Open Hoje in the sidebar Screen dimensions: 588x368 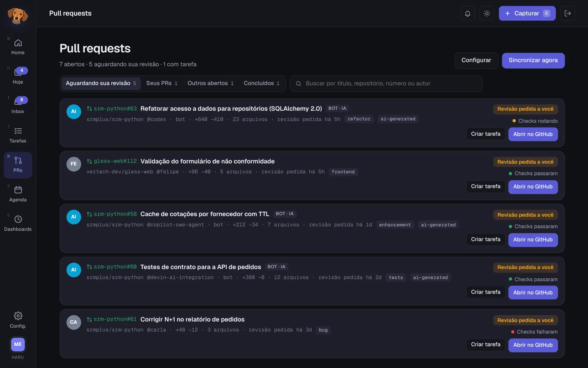click(x=18, y=77)
